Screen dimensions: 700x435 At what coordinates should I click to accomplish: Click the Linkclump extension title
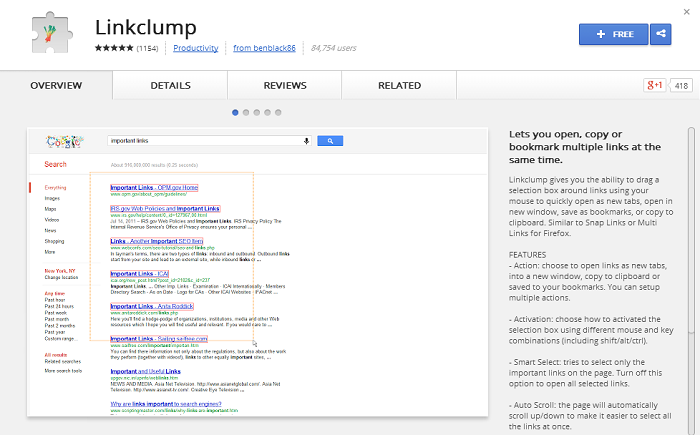(146, 27)
